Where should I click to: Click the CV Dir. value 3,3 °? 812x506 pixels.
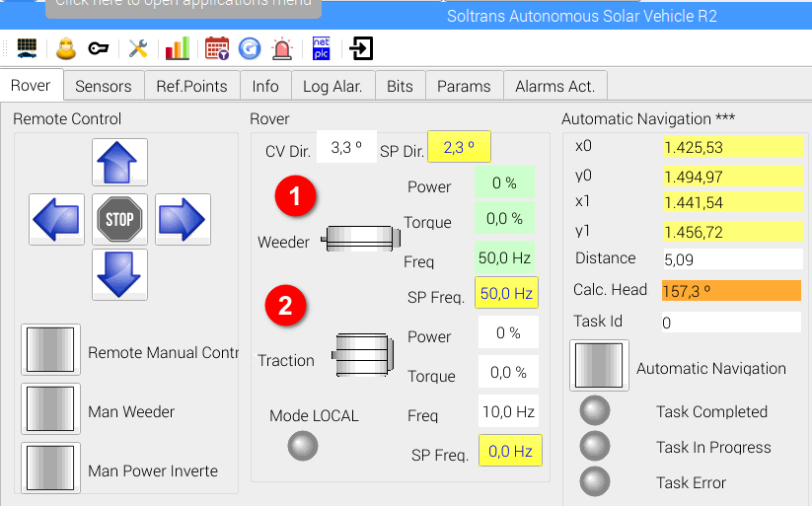pyautogui.click(x=346, y=147)
